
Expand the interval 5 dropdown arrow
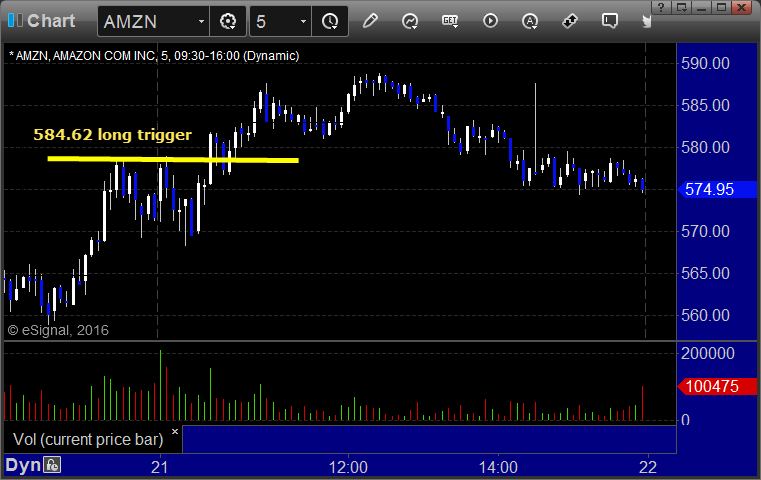click(x=303, y=21)
